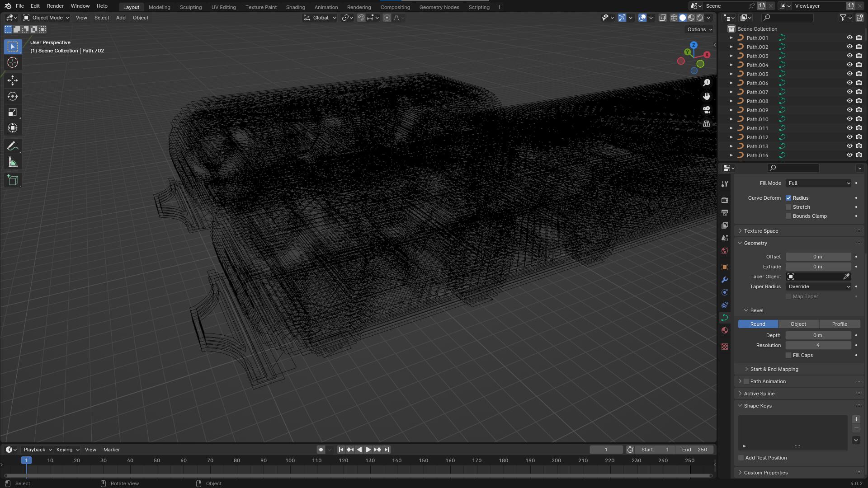This screenshot has height=488, width=868.
Task: Open the File menu
Action: pos(19,6)
